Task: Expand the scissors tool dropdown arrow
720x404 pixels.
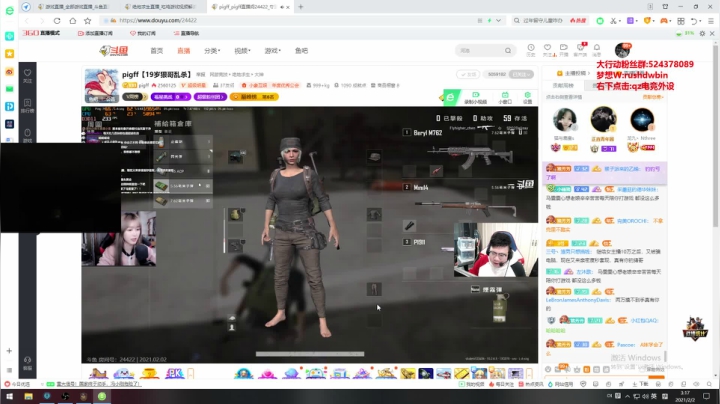Action: click(x=619, y=21)
